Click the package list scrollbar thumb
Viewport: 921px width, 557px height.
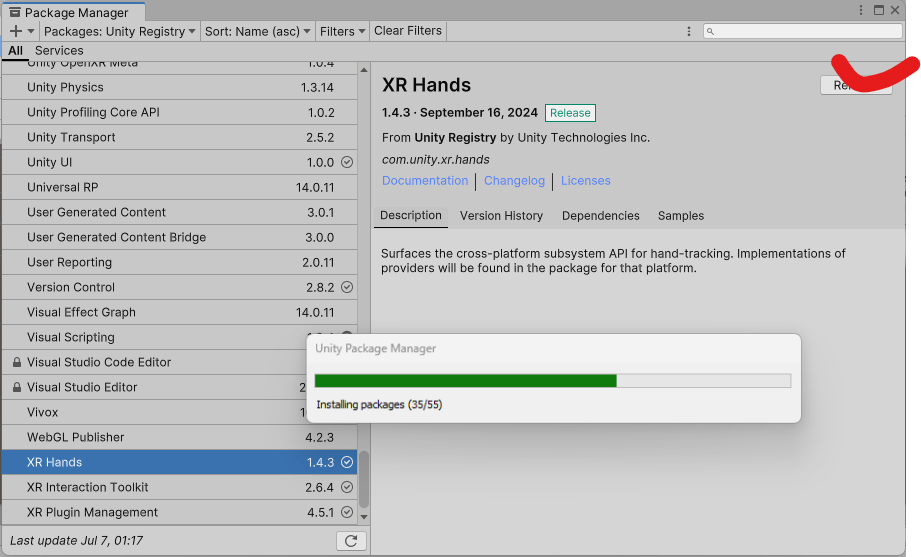[x=364, y=479]
